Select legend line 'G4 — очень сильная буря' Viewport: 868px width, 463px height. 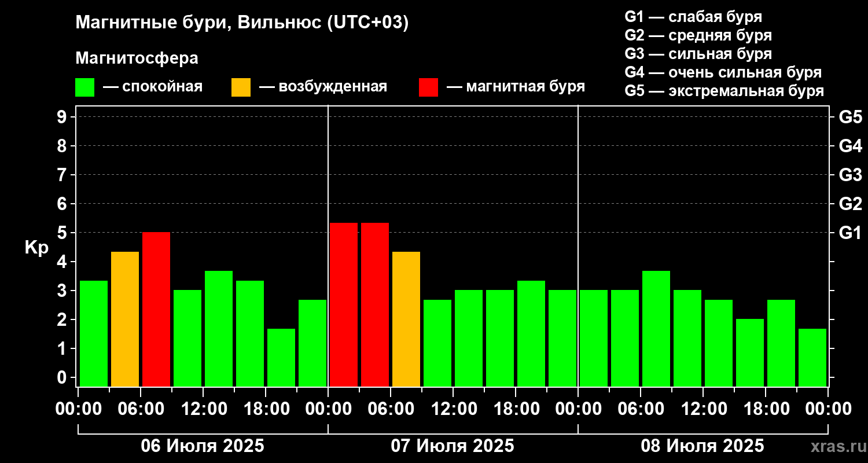[x=723, y=72]
